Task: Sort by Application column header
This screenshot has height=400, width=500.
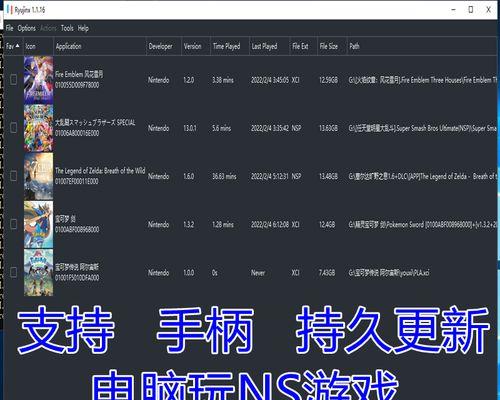Action: pos(100,46)
